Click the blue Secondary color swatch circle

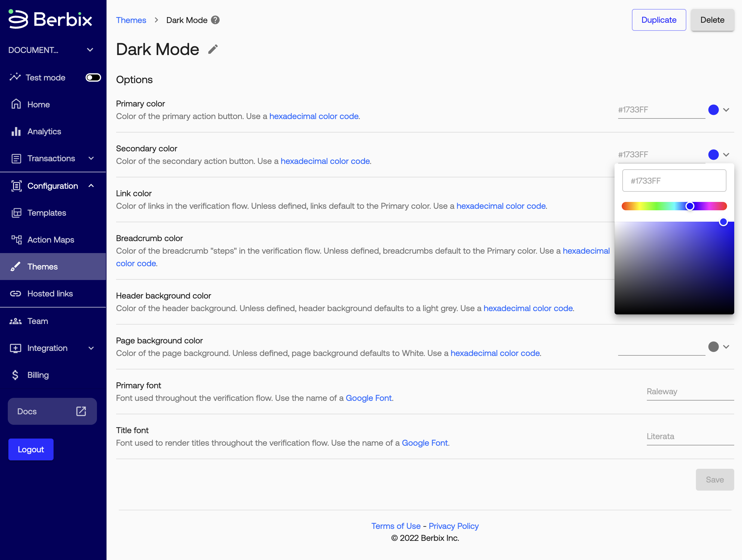tap(713, 155)
